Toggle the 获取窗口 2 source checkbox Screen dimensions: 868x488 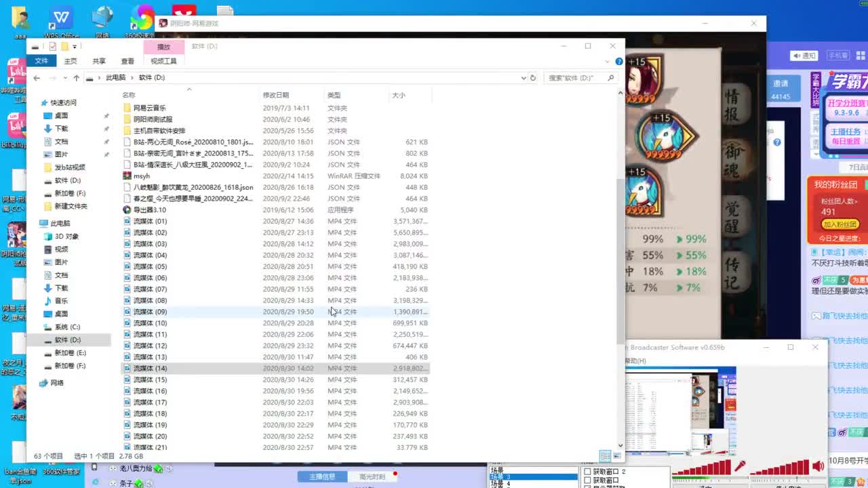(x=587, y=472)
